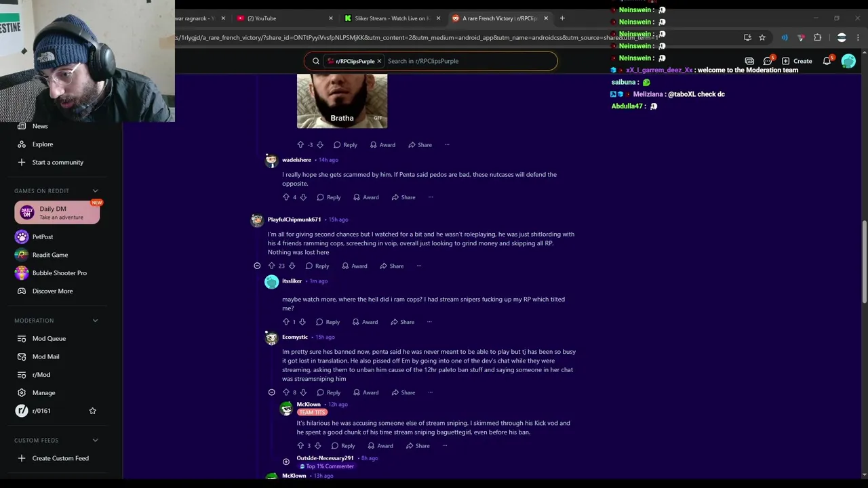Viewport: 868px width, 488px height.
Task: Launch Reddit Game from the sidebar
Action: pyautogui.click(x=50, y=255)
